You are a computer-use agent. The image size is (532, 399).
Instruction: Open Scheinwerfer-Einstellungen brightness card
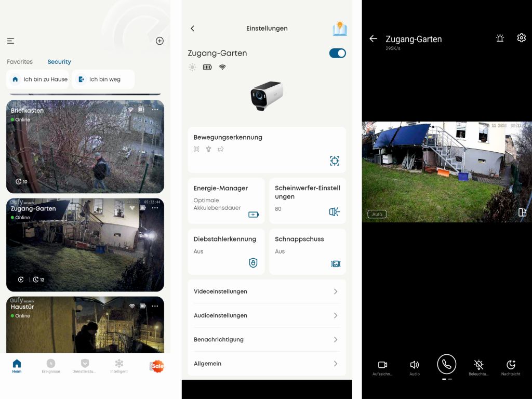(x=307, y=201)
